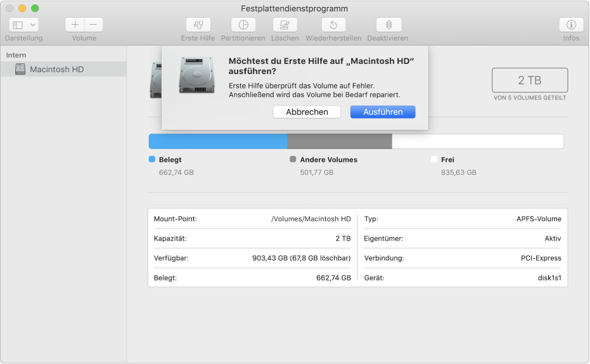Image resolution: width=590 pixels, height=364 pixels.
Task: Click the 'Belegt' legend label
Action: tap(170, 160)
